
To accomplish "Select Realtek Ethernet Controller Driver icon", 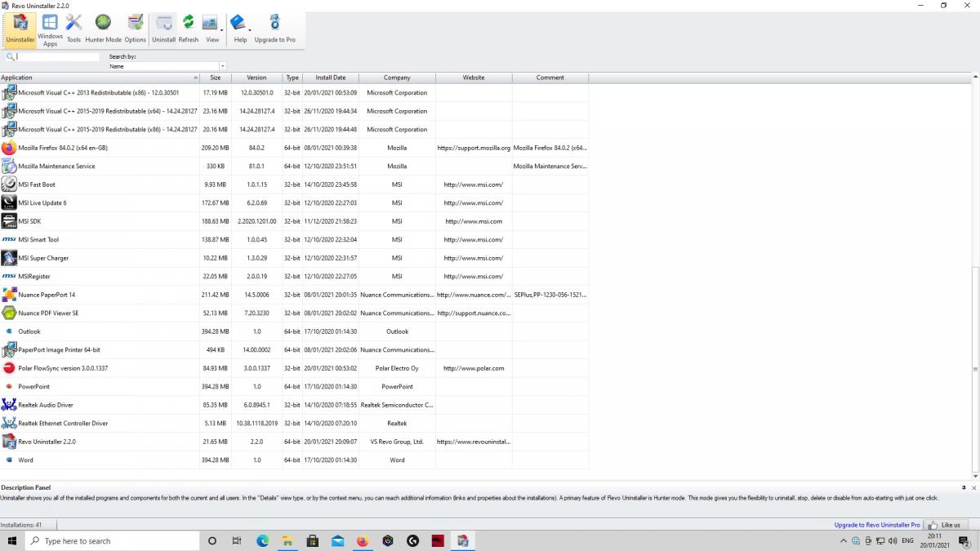I will [9, 423].
